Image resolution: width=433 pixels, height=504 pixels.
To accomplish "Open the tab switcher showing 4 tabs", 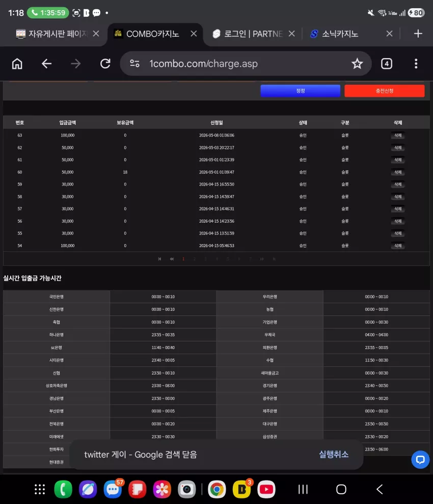I will pos(387,64).
